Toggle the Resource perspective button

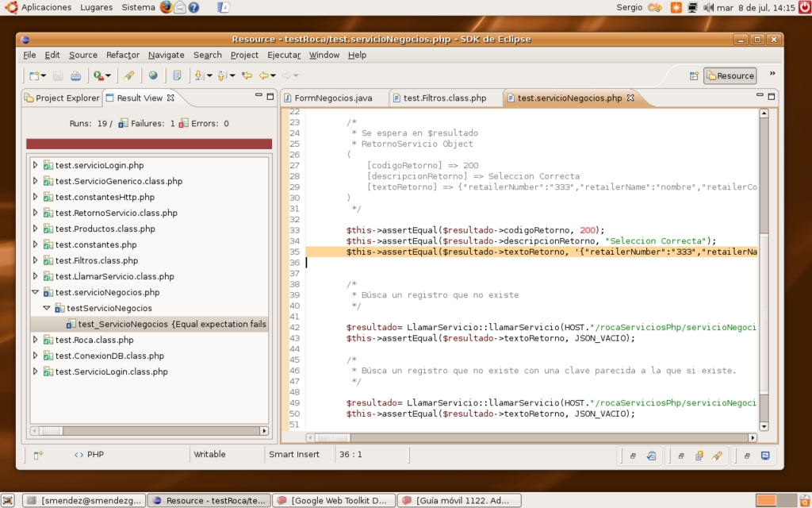730,75
